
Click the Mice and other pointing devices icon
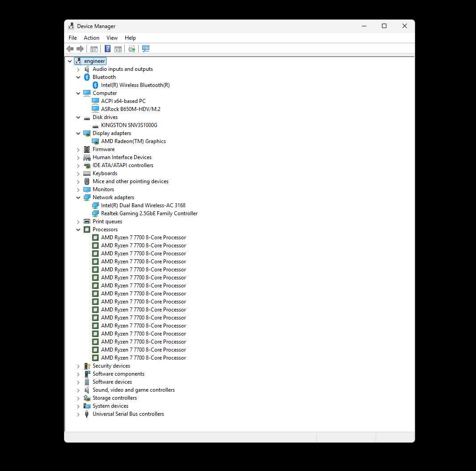tap(87, 181)
